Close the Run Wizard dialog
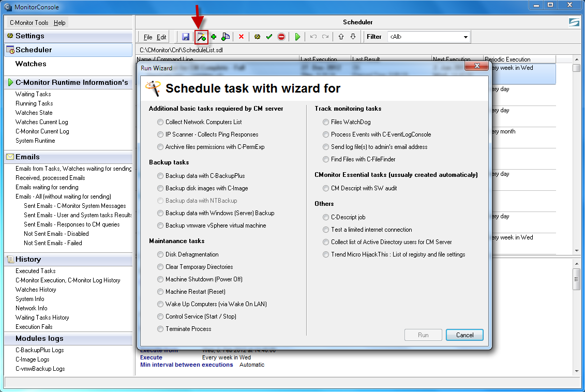This screenshot has height=392, width=585. tap(476, 66)
